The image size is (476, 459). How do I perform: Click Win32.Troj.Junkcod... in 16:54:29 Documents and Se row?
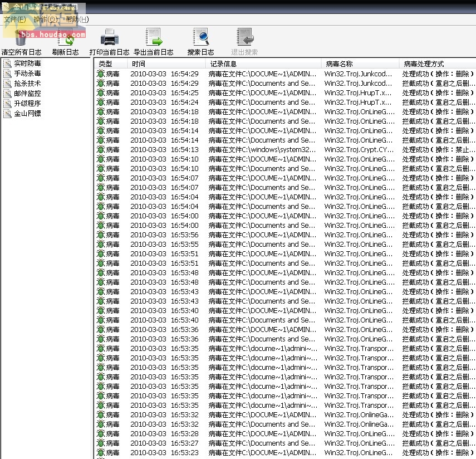pyautogui.click(x=358, y=83)
